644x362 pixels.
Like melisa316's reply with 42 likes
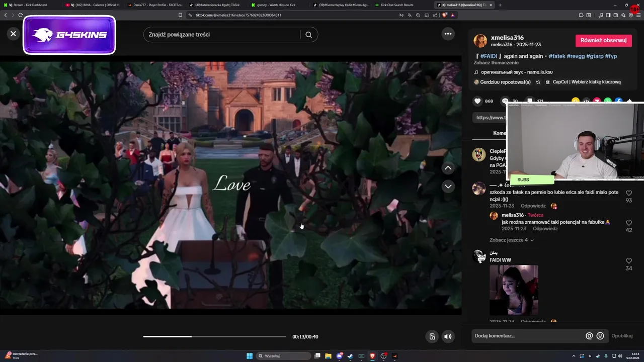tap(629, 223)
